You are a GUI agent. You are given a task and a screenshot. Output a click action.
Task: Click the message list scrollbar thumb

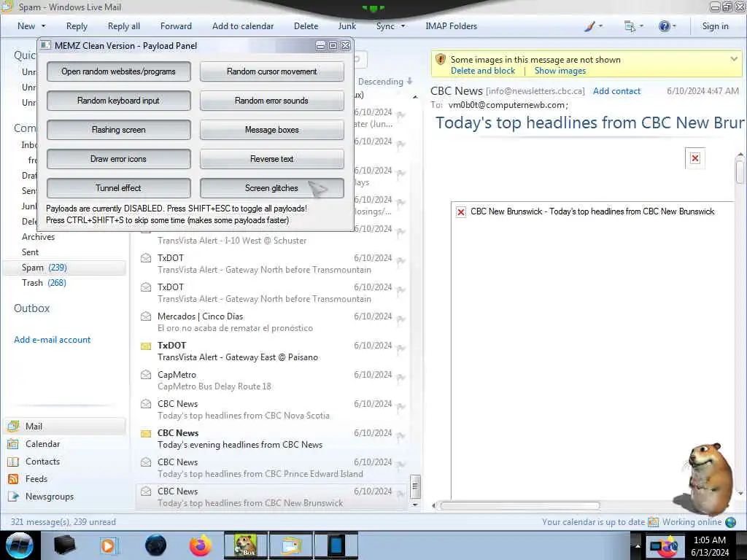[415, 486]
